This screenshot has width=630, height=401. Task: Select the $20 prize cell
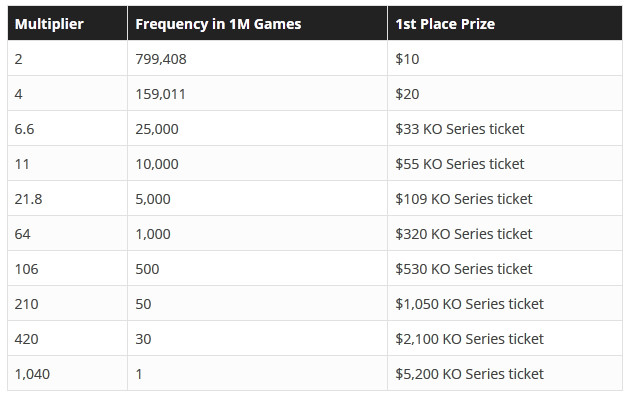(505, 93)
